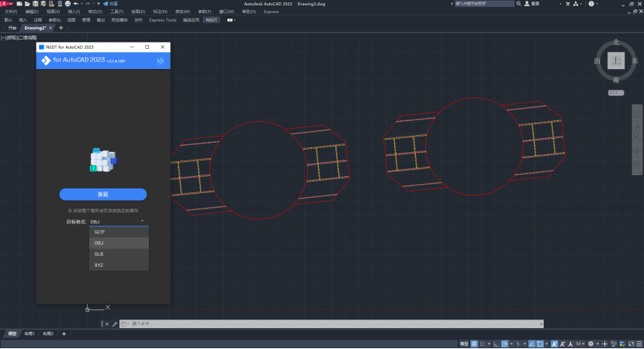Add a new layout with plus button
Screen dimensions: 644x349
(64, 333)
